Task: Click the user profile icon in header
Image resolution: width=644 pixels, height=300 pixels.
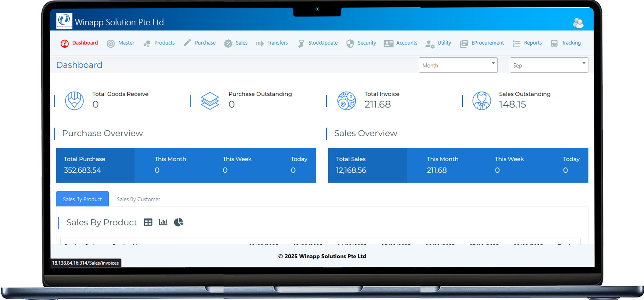Action: click(x=578, y=23)
